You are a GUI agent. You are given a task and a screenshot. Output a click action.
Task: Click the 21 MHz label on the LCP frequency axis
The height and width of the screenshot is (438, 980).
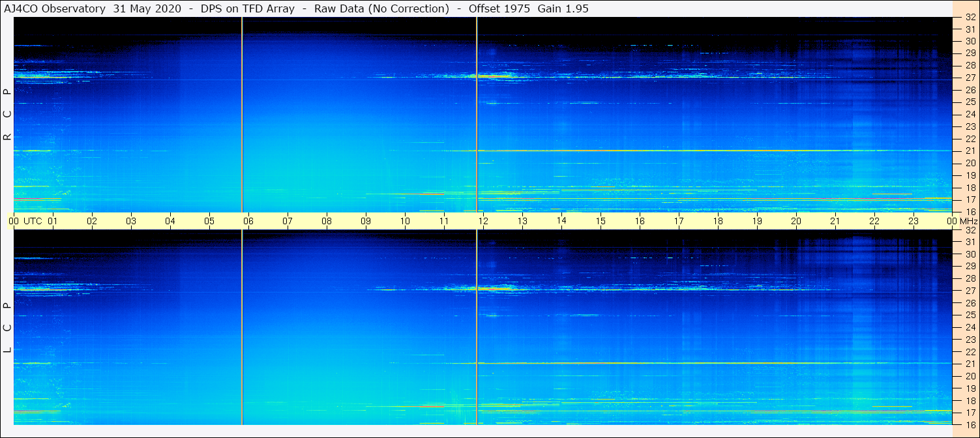click(970, 364)
